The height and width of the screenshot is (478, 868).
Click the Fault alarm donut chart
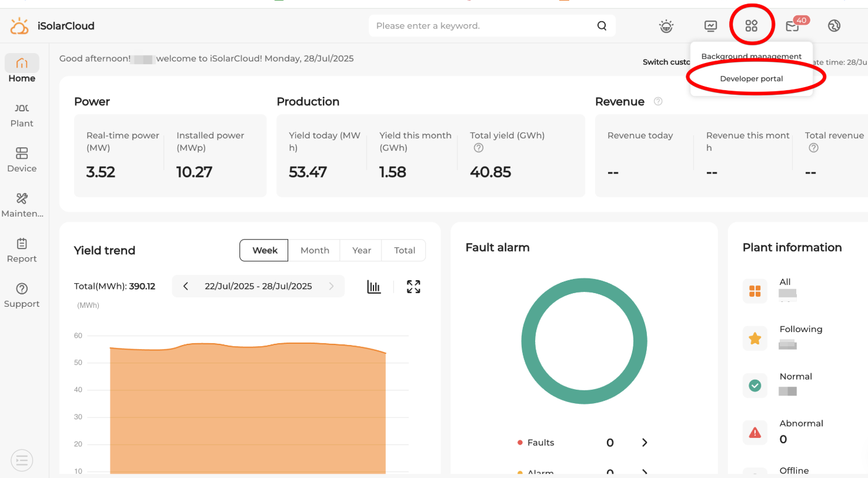[x=584, y=341]
